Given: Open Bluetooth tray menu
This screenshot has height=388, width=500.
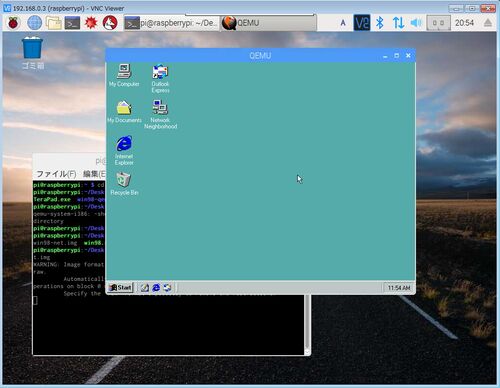Looking at the screenshot, I should point(380,23).
